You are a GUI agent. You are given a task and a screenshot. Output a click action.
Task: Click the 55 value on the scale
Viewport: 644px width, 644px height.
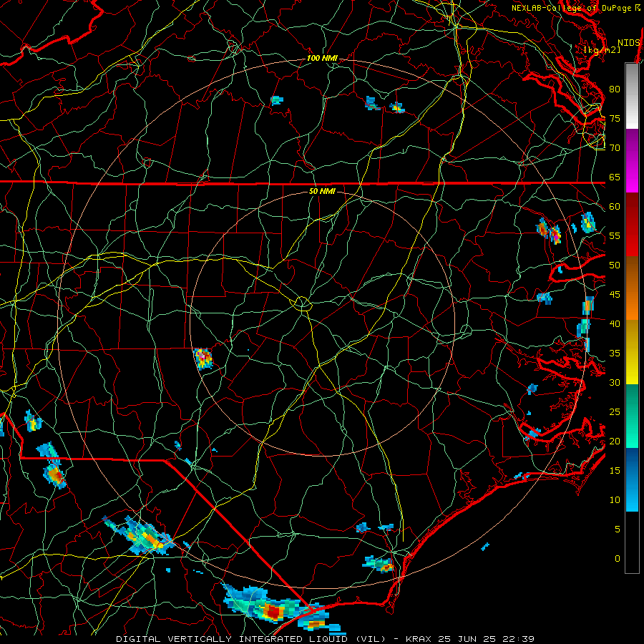[615, 235]
